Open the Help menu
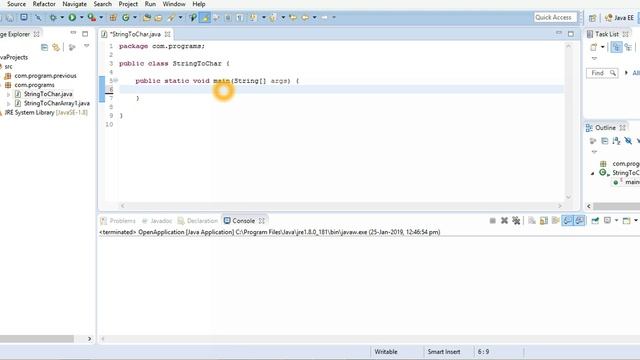This screenshot has width=640, height=360. (199, 4)
